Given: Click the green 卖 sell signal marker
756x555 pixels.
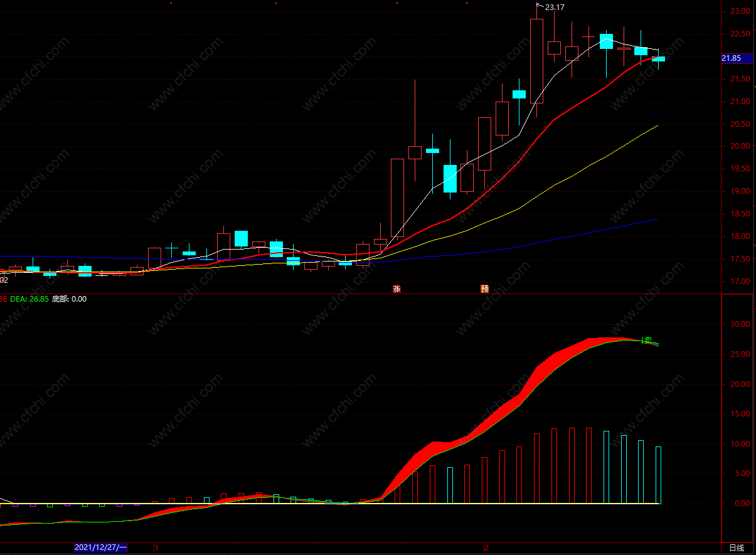Looking at the screenshot, I should point(647,341).
